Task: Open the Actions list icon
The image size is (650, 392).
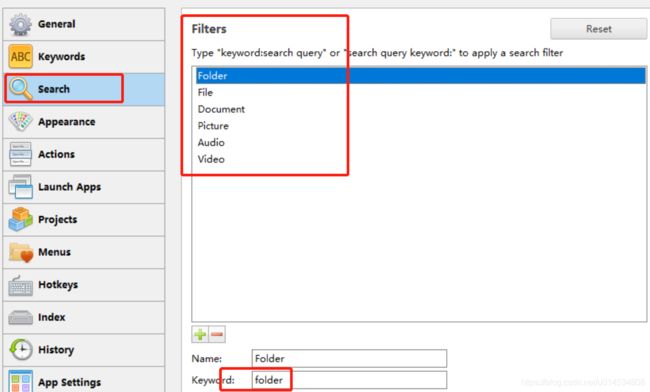Action: [20, 154]
